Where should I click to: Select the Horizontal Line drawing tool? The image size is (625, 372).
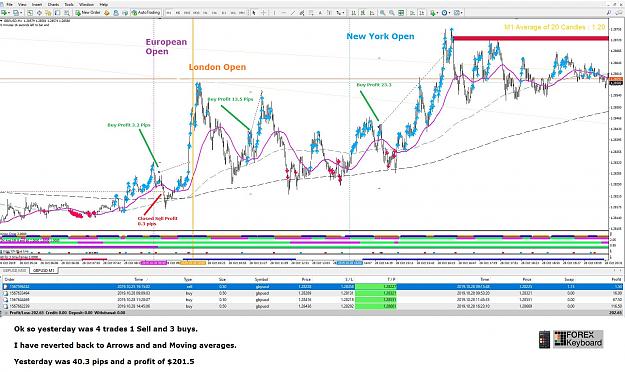tap(284, 13)
